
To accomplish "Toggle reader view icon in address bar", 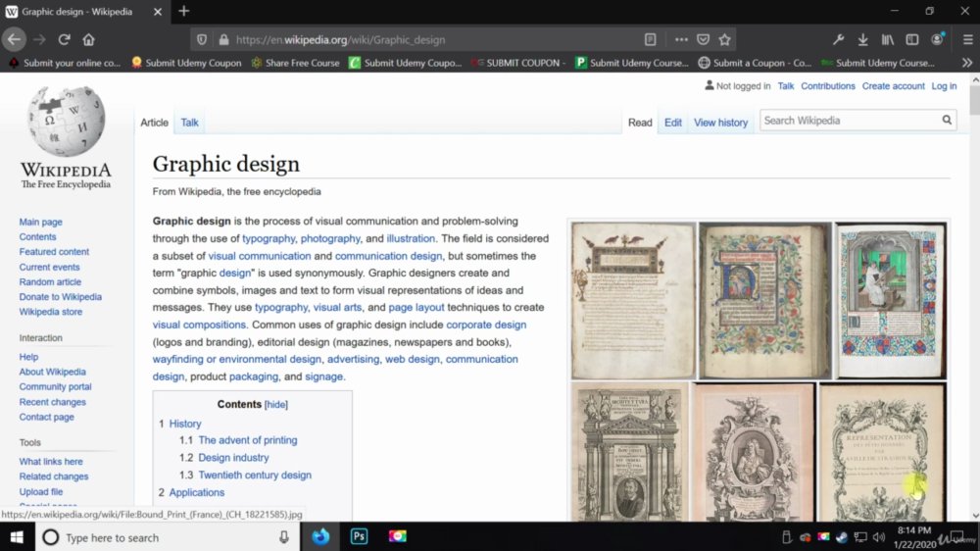I will 651,39.
